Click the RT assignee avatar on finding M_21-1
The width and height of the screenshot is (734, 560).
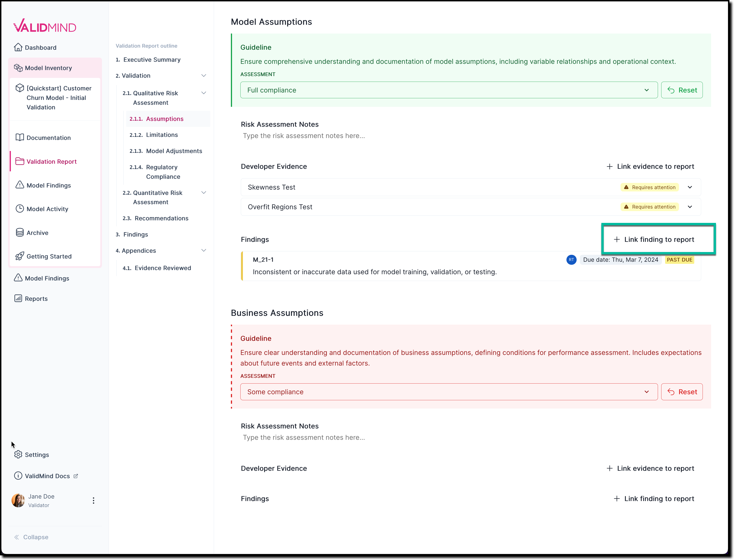pos(571,260)
